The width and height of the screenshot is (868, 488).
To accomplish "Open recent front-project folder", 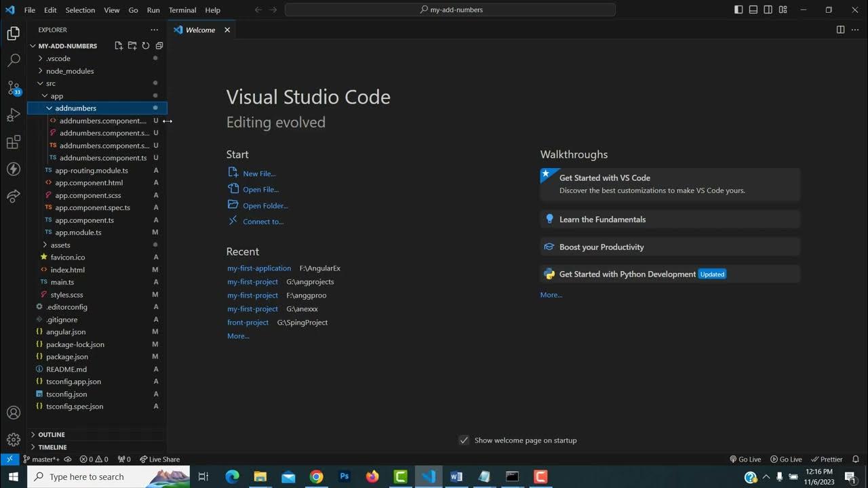I will point(248,323).
